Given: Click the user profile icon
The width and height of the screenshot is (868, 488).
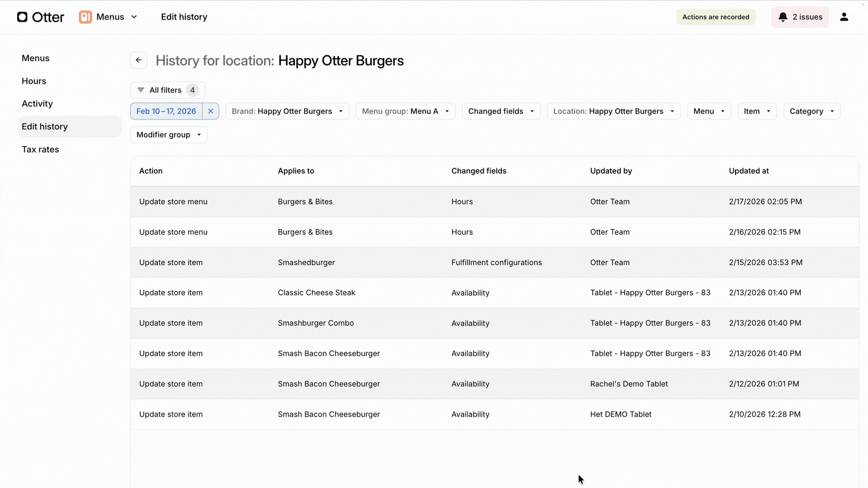Looking at the screenshot, I should coord(844,17).
